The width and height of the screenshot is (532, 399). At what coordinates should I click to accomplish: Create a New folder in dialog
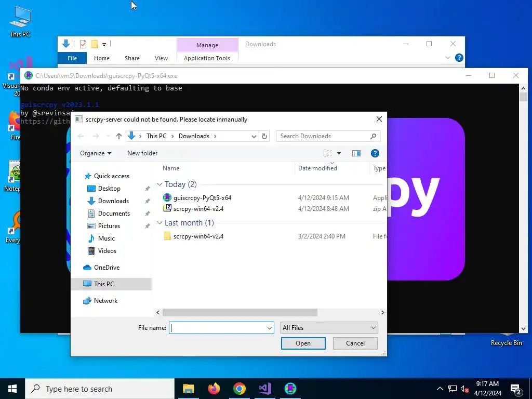tap(142, 153)
